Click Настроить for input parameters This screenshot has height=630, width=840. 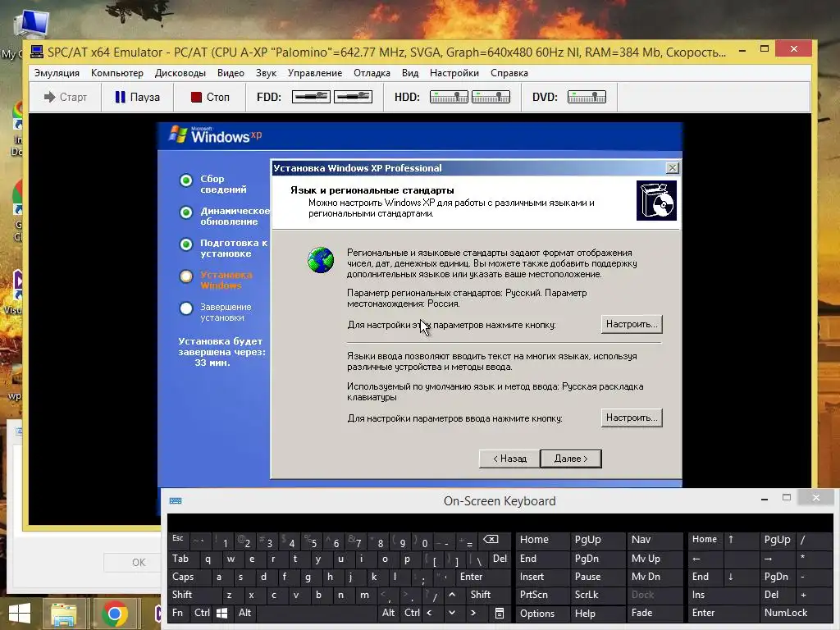coord(632,418)
